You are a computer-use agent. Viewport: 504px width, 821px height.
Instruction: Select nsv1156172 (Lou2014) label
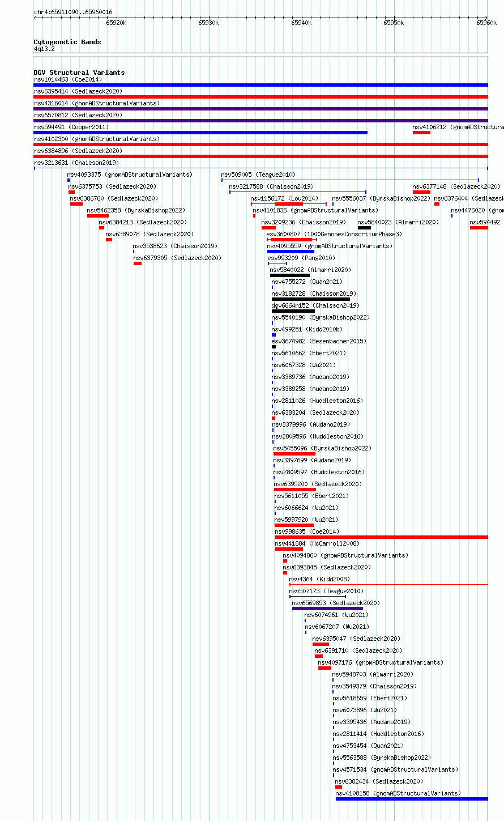click(284, 198)
